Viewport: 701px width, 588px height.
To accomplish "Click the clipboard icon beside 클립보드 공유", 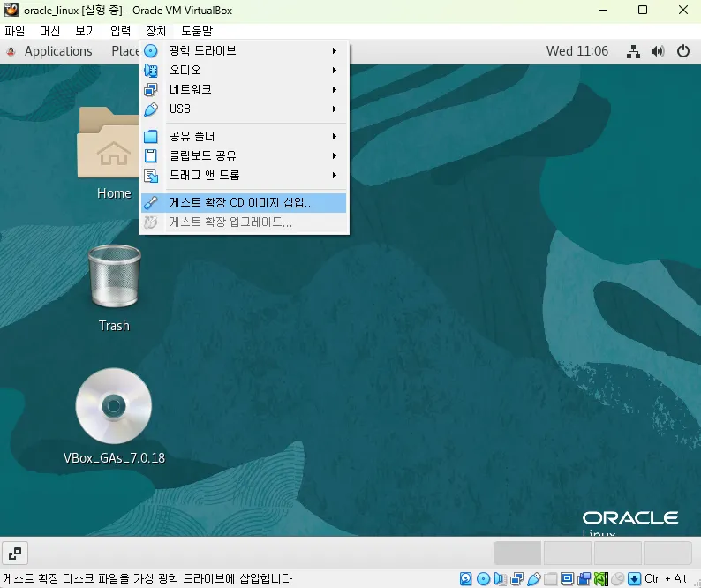I will pos(151,155).
